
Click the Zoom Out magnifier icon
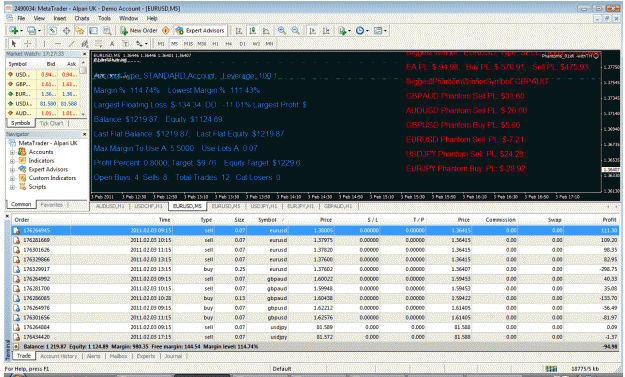pos(295,31)
